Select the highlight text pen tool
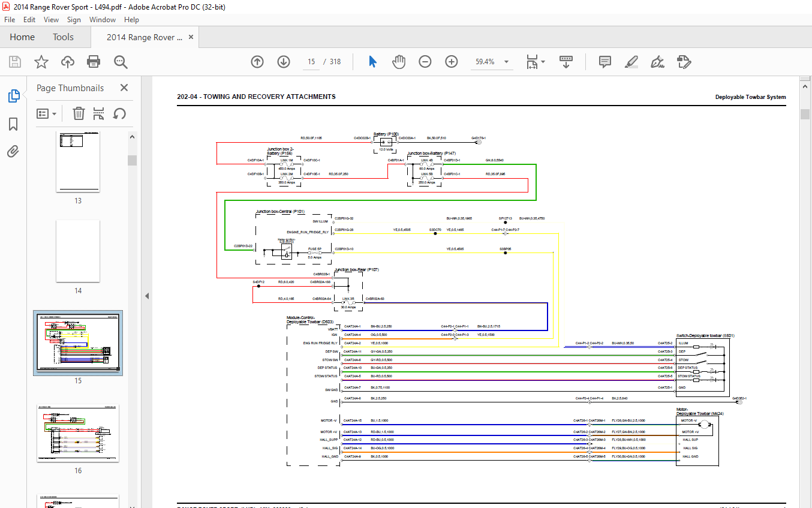812x508 pixels. [x=631, y=62]
